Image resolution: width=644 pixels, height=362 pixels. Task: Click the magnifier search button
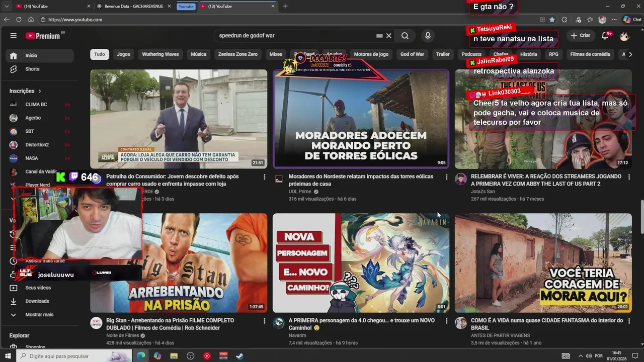[405, 36]
